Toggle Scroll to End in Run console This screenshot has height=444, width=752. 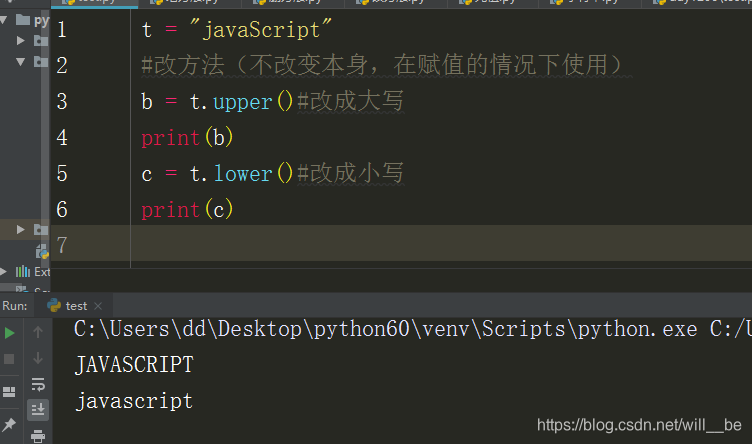click(38, 410)
